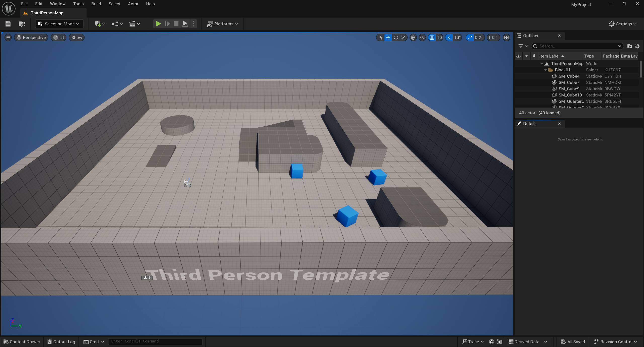Open the Show flags menu

tap(77, 37)
